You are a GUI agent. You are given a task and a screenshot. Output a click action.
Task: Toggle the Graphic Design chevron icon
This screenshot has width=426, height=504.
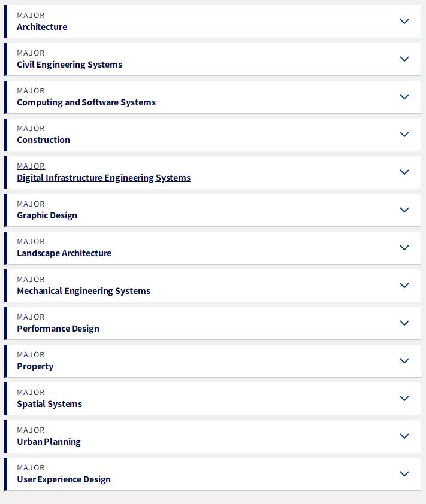(x=404, y=210)
